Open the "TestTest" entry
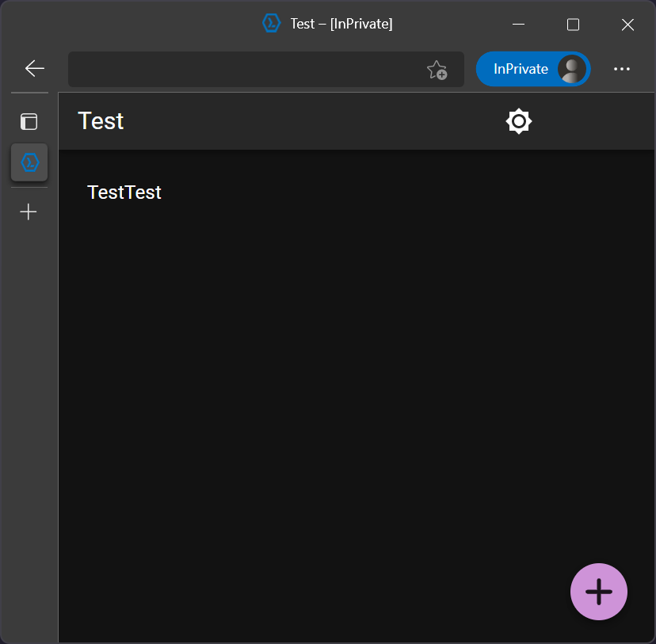 click(124, 192)
